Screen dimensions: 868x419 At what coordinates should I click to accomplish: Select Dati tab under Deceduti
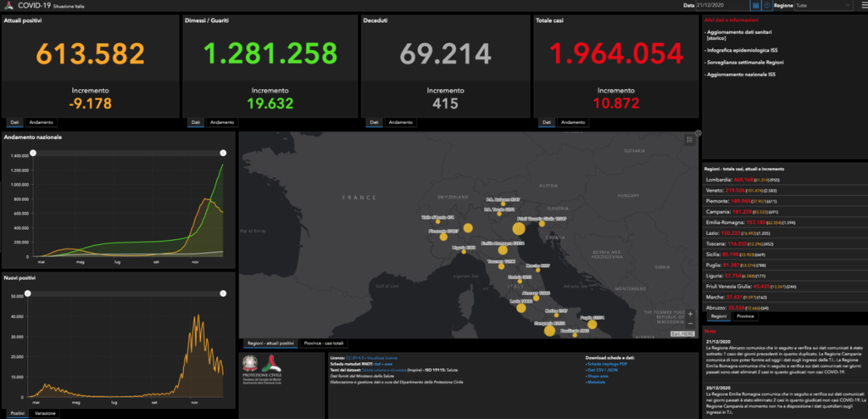click(374, 122)
